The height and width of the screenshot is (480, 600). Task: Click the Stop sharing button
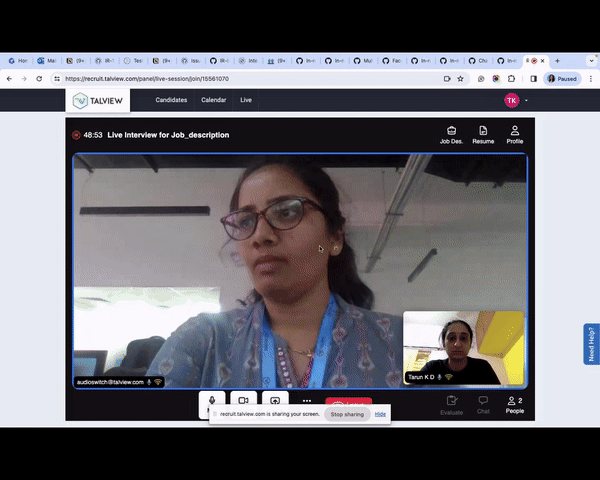[347, 414]
